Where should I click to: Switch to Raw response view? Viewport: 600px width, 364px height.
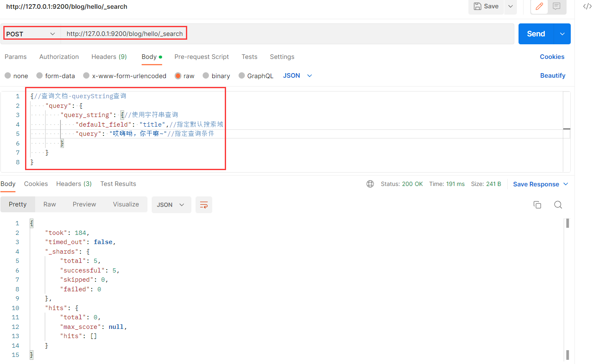click(x=50, y=204)
